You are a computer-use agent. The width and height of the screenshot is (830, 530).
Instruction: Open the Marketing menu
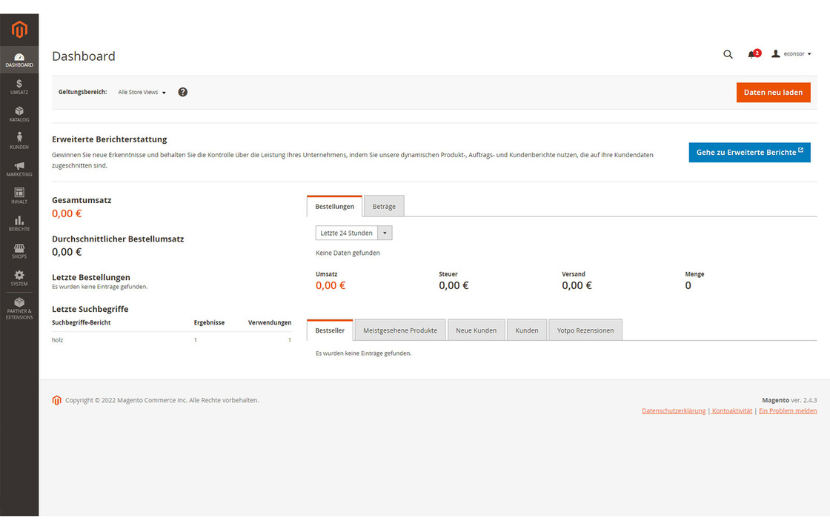[19, 169]
